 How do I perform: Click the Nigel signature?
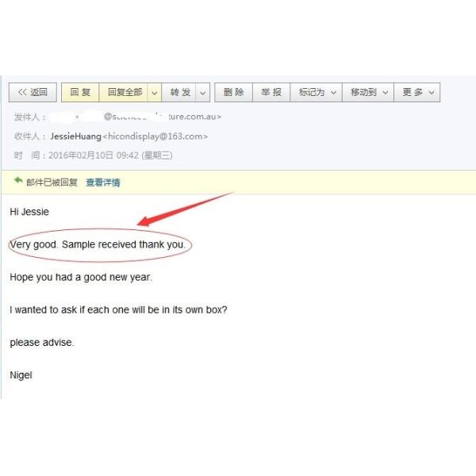(21, 375)
